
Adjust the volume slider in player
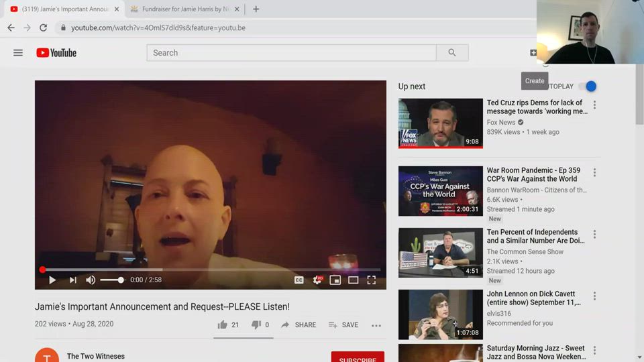click(x=112, y=280)
